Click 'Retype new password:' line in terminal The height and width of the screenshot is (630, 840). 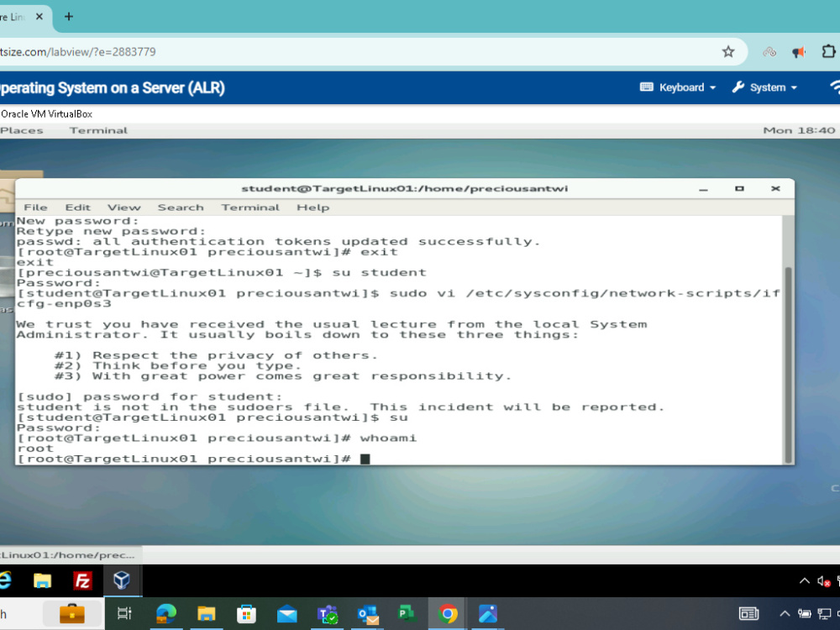point(111,232)
